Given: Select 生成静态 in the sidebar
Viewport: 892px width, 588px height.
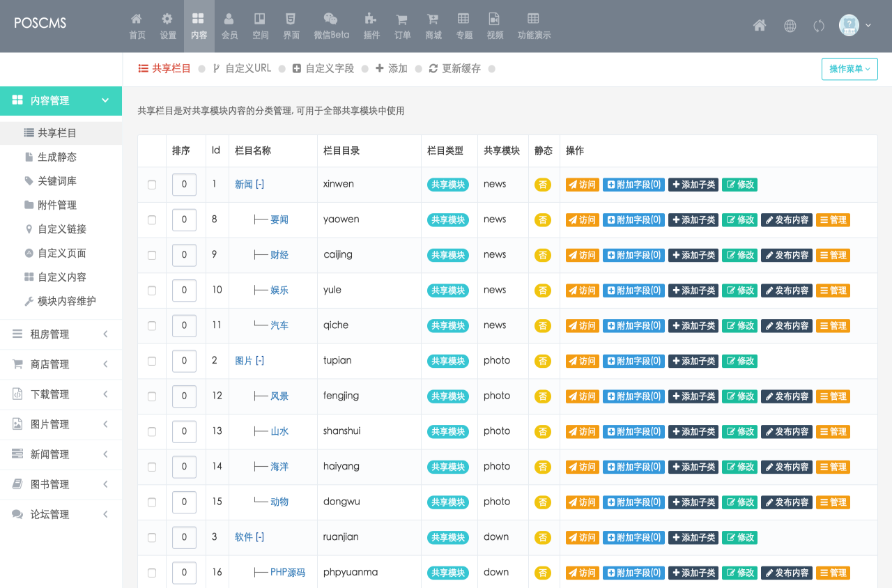Looking at the screenshot, I should pyautogui.click(x=57, y=157).
